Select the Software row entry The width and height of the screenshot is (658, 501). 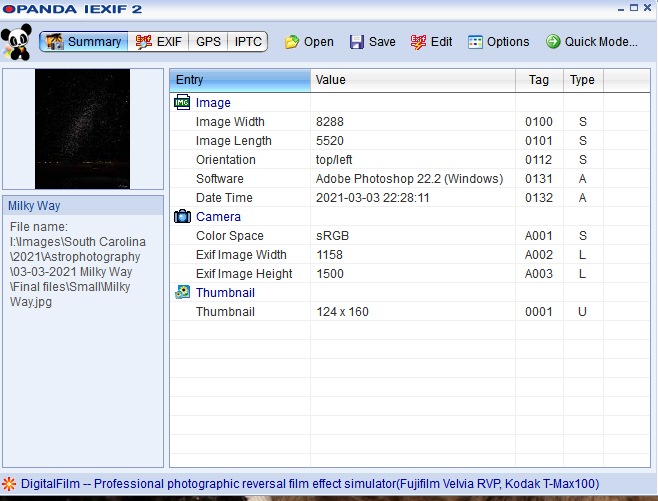tap(219, 179)
